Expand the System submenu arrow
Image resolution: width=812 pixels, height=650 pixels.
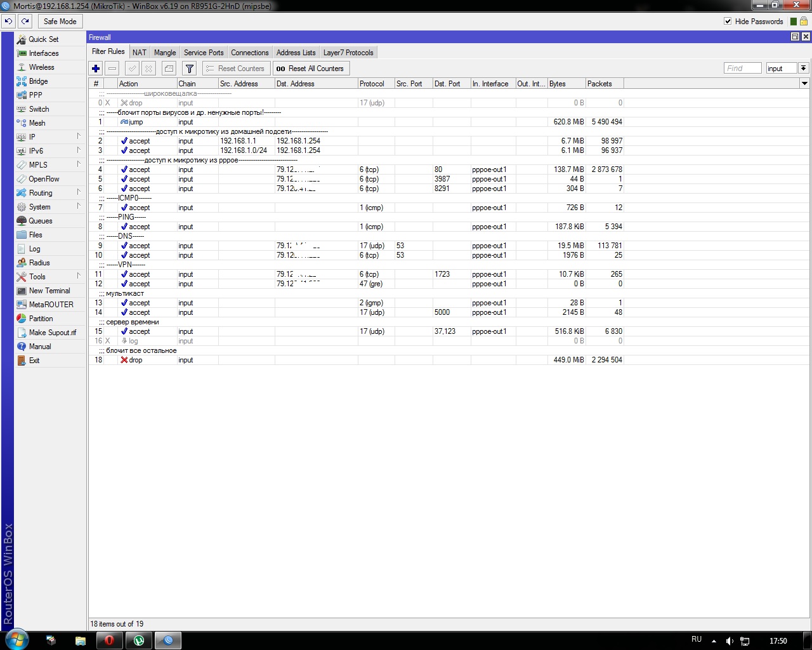(79, 206)
